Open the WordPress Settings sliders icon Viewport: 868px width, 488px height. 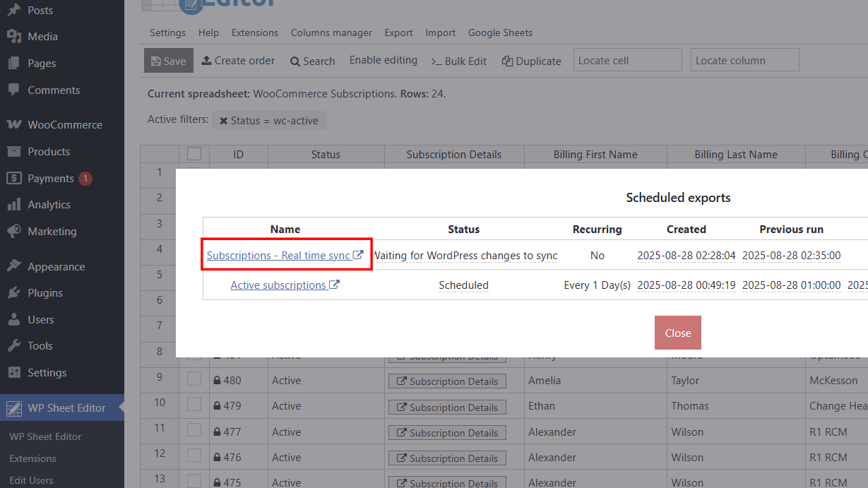click(x=13, y=372)
